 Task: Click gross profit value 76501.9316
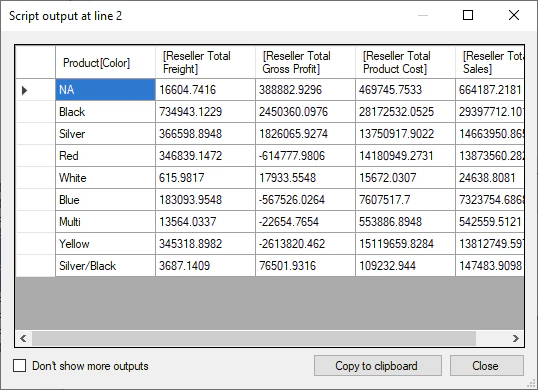[305, 265]
